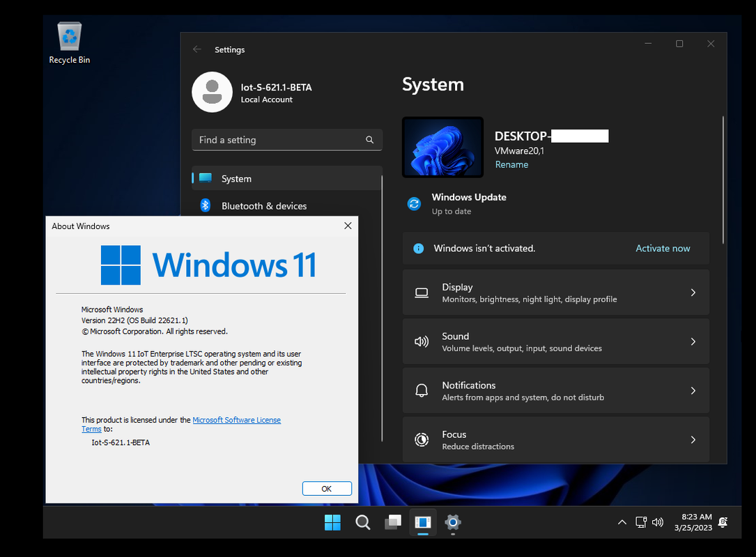Click the Settings page vertical scrollbar
Image resolution: width=756 pixels, height=557 pixels.
click(x=723, y=180)
